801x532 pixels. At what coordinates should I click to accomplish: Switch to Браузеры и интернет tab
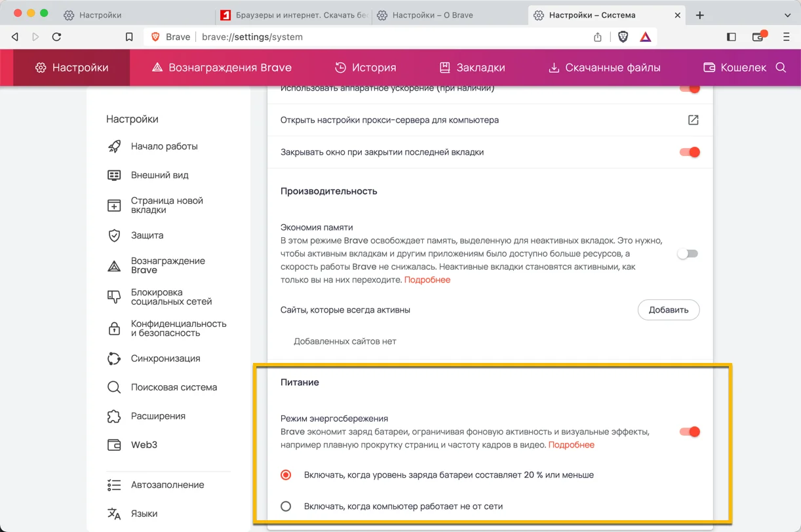(293, 15)
